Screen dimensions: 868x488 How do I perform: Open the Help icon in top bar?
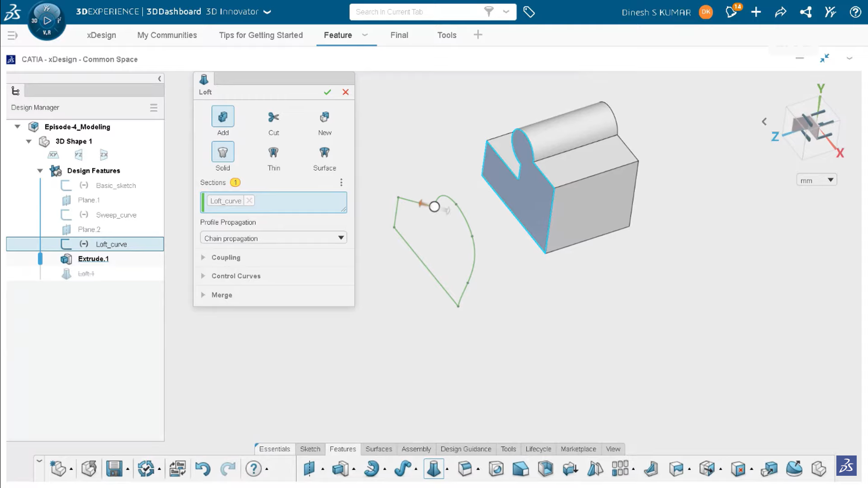click(x=855, y=12)
